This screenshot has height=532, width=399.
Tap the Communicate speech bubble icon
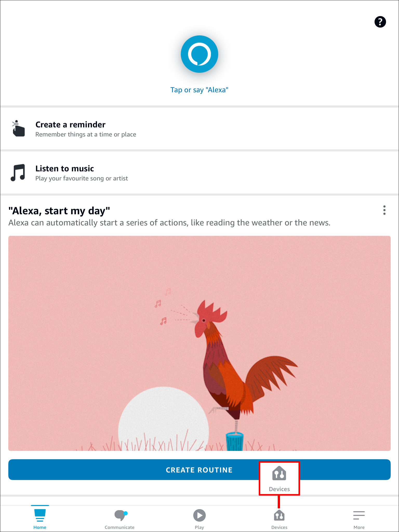tap(121, 515)
